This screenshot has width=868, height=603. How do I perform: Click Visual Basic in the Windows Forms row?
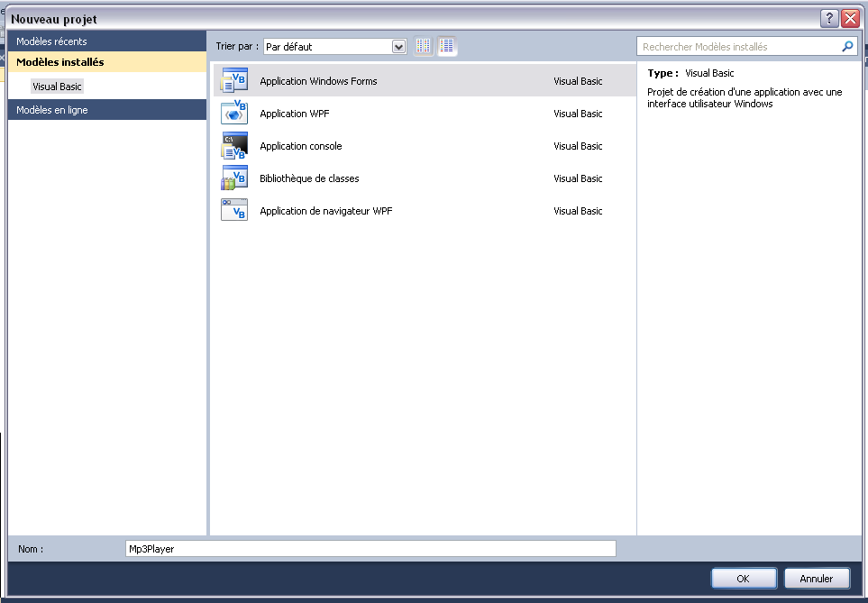(578, 81)
